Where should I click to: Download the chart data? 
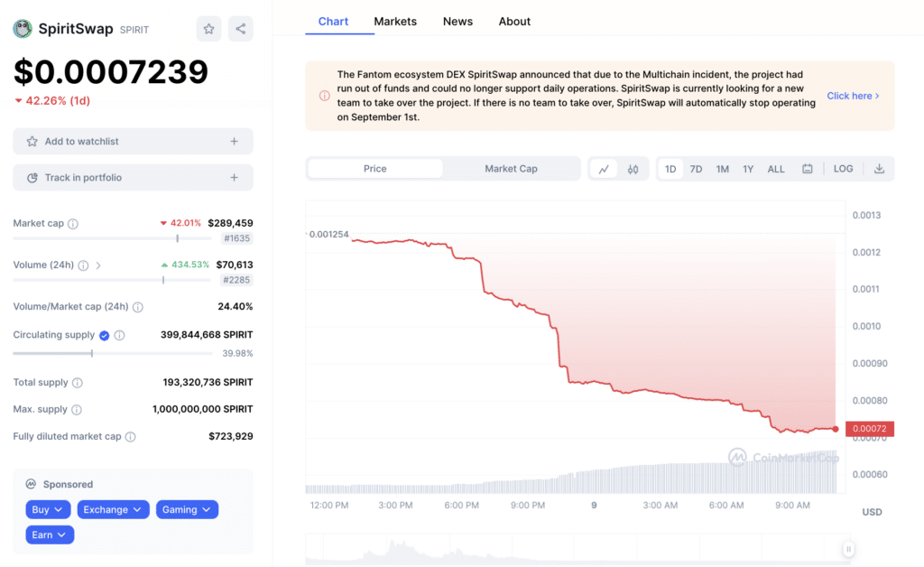[x=879, y=169]
